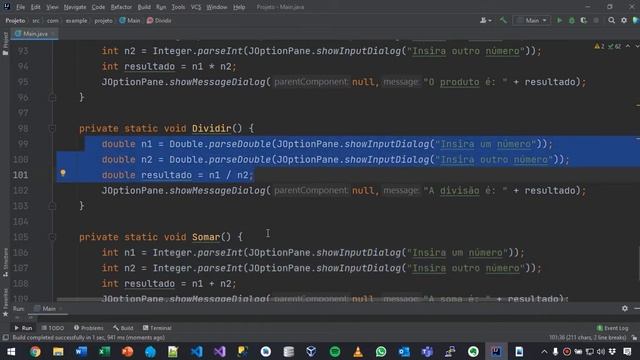Click the yellow lightbulb intention icon on line 101

coord(63,173)
